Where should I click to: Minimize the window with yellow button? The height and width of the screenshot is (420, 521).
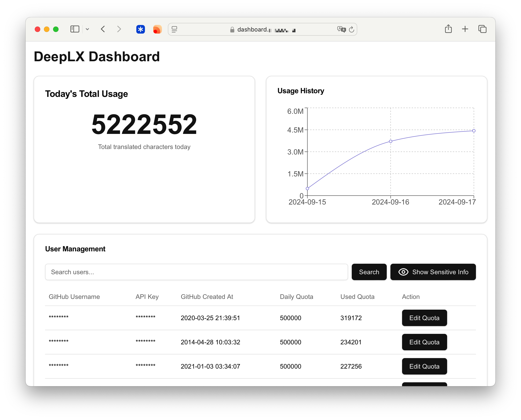46,29
